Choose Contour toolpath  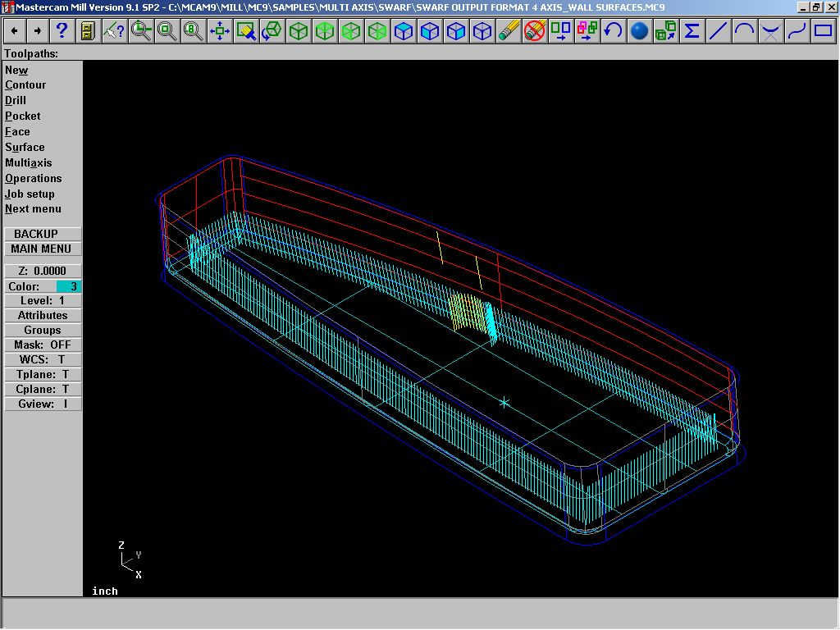tap(25, 85)
